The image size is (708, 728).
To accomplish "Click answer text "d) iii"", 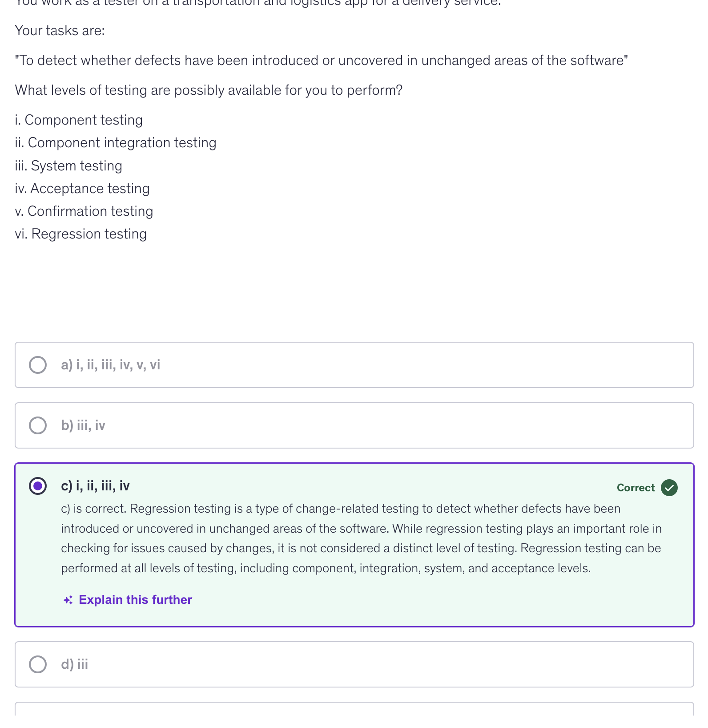I will click(75, 664).
